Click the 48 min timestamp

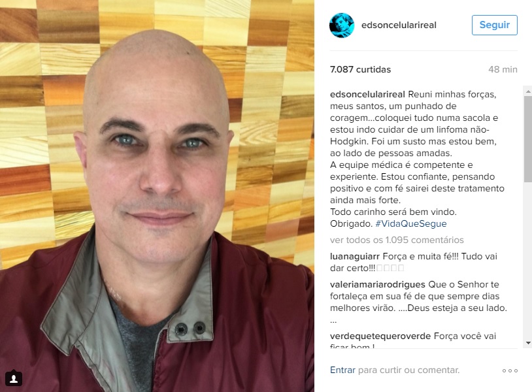(503, 69)
